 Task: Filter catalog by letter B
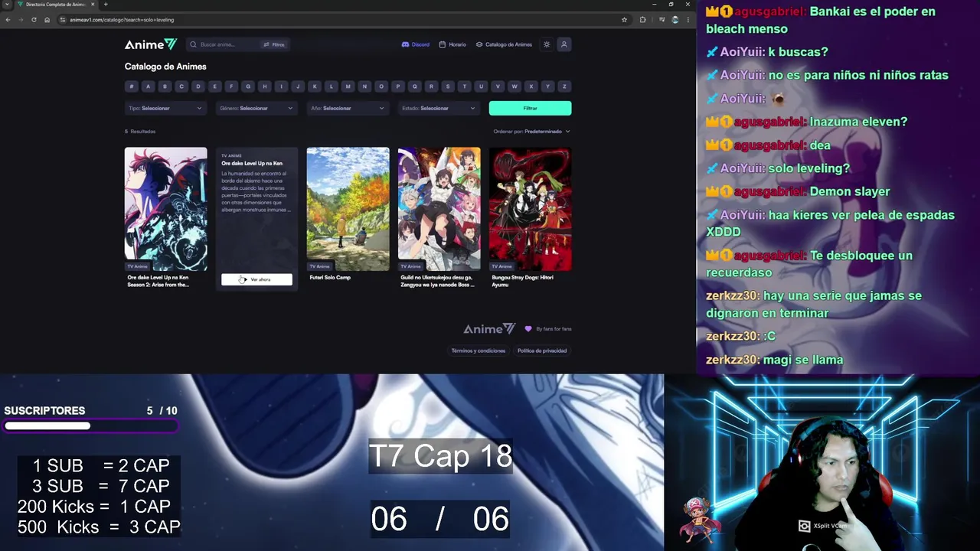pos(165,86)
